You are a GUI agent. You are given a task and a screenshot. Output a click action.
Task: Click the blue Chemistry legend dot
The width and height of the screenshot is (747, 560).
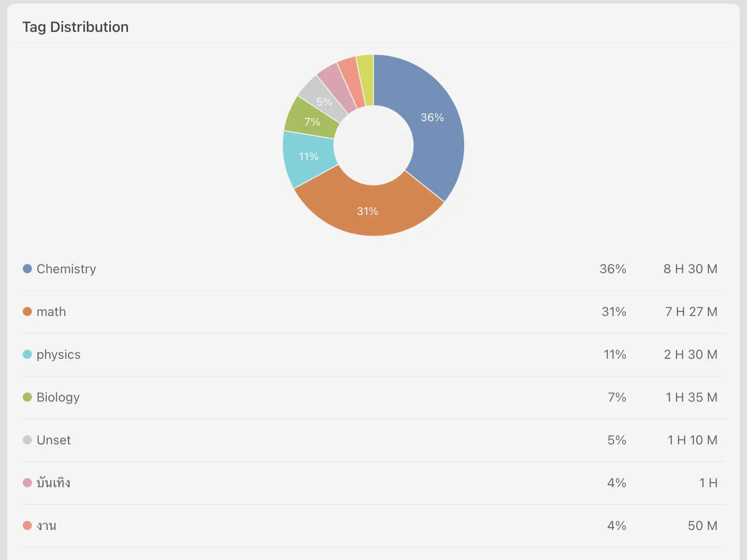27,269
